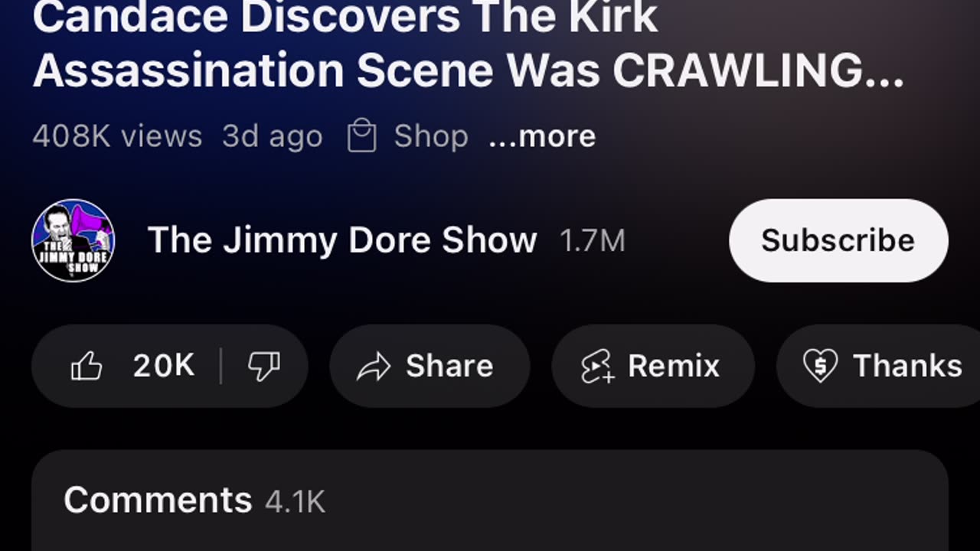Tap the Share button label
This screenshot has width=980, height=551.
pyautogui.click(x=449, y=366)
